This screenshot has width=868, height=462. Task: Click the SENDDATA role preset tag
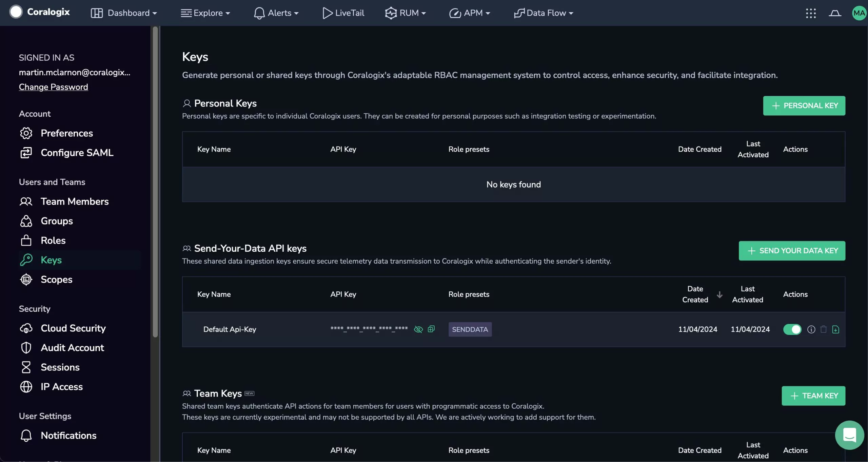point(470,330)
